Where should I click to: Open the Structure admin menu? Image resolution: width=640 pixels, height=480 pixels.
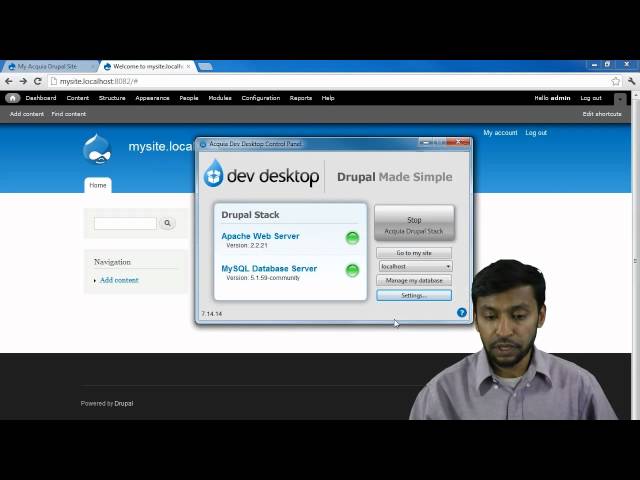(x=112, y=98)
